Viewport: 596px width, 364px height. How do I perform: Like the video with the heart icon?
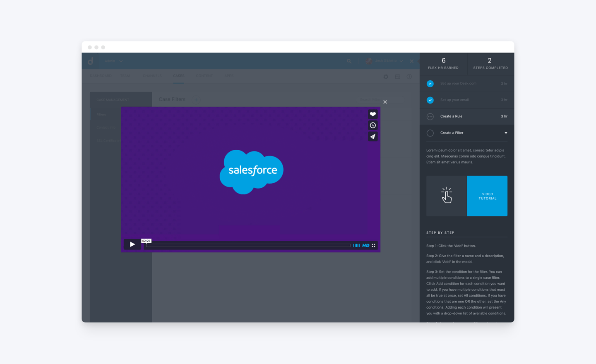tap(373, 114)
